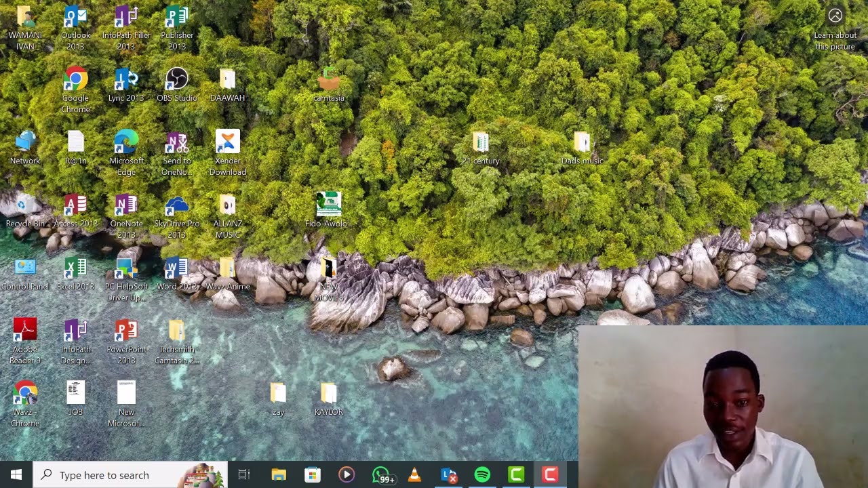Open Spotify from the taskbar
This screenshot has width=868, height=488.
482,475
